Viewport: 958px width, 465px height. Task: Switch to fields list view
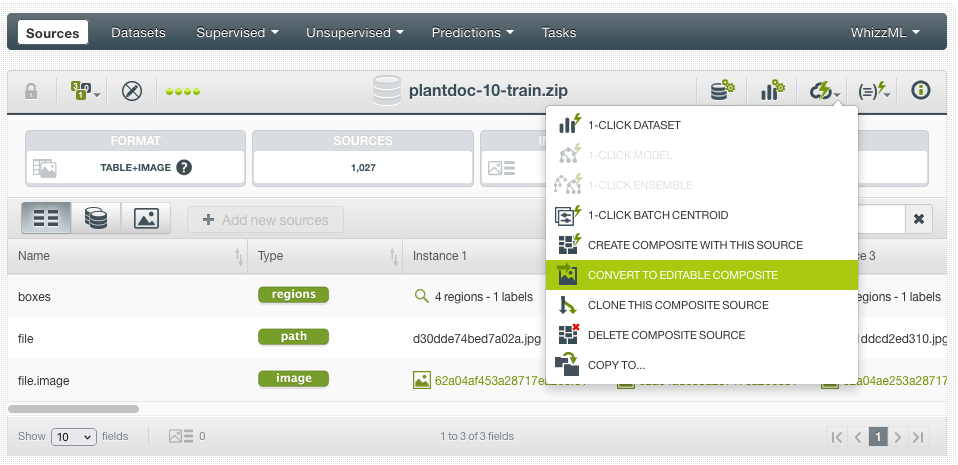tap(46, 219)
